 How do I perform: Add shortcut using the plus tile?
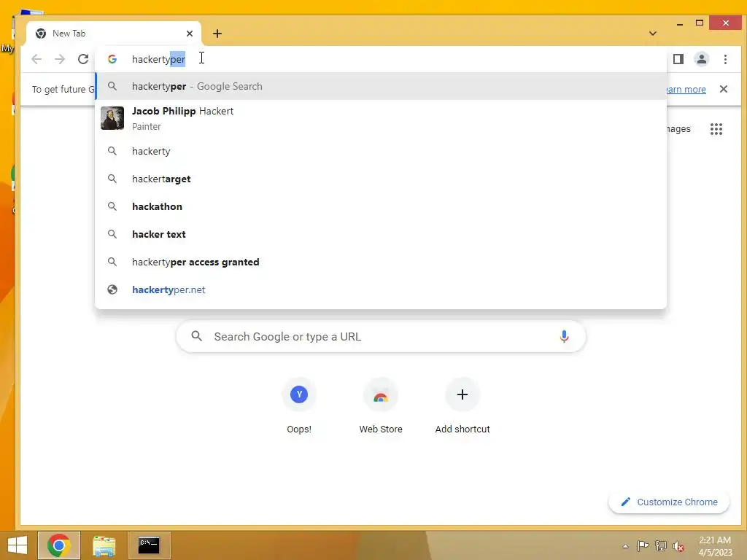click(x=462, y=405)
